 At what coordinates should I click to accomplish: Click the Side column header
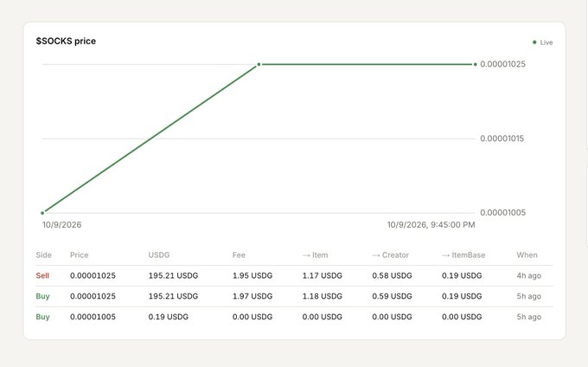43,255
